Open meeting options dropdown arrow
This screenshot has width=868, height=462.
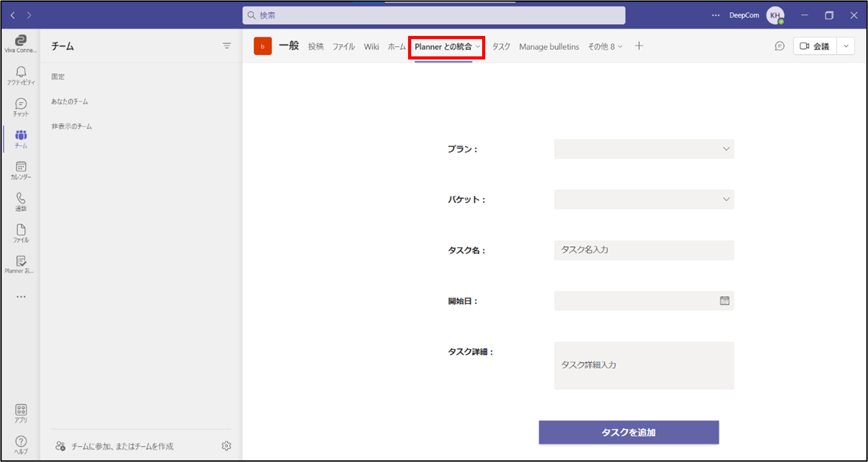pos(846,46)
